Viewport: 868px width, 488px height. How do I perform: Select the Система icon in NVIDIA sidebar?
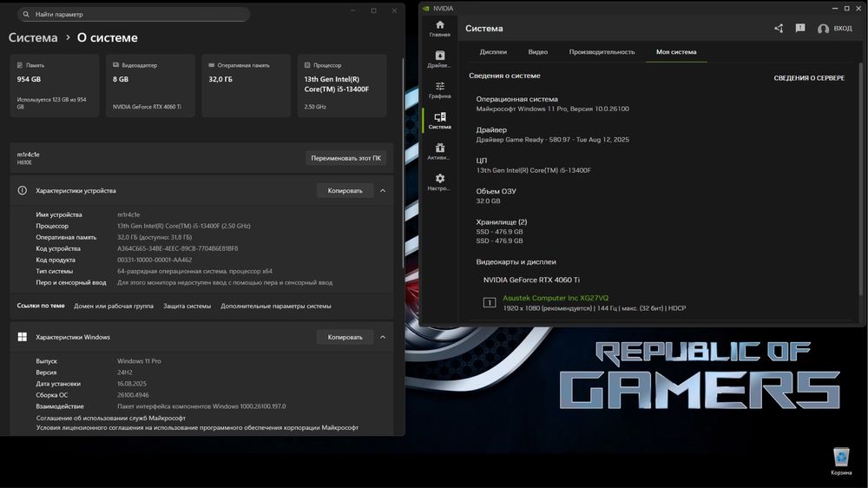439,117
